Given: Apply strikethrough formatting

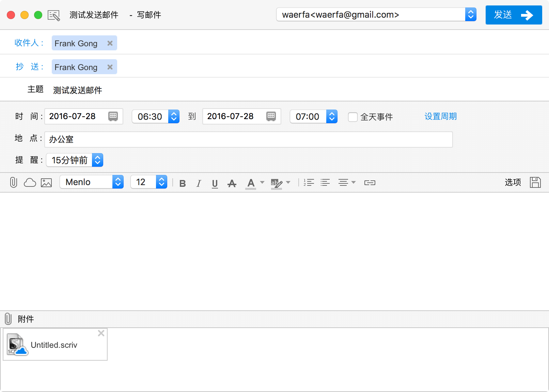Looking at the screenshot, I should pyautogui.click(x=232, y=183).
